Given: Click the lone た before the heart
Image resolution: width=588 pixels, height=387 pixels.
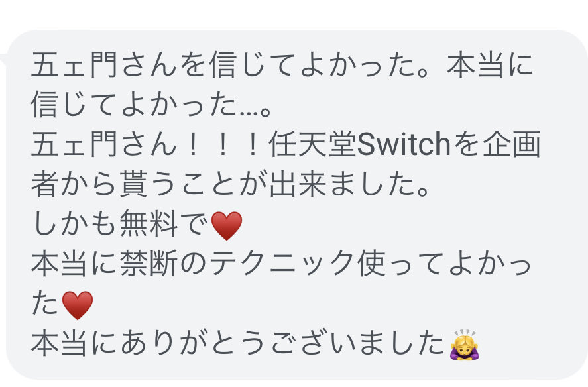Looking at the screenshot, I should [45, 304].
